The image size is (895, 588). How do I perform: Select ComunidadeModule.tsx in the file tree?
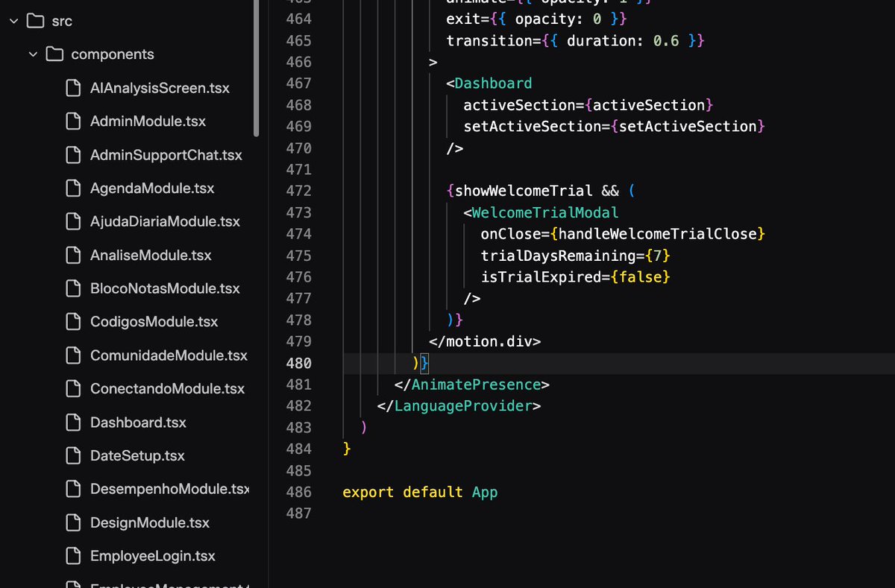[169, 355]
